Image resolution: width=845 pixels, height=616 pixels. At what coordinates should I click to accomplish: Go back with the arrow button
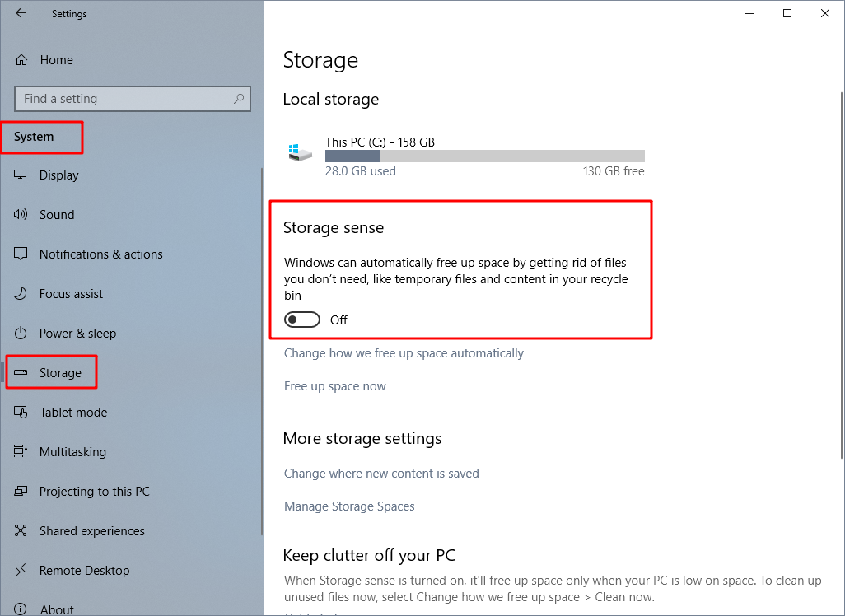21,13
